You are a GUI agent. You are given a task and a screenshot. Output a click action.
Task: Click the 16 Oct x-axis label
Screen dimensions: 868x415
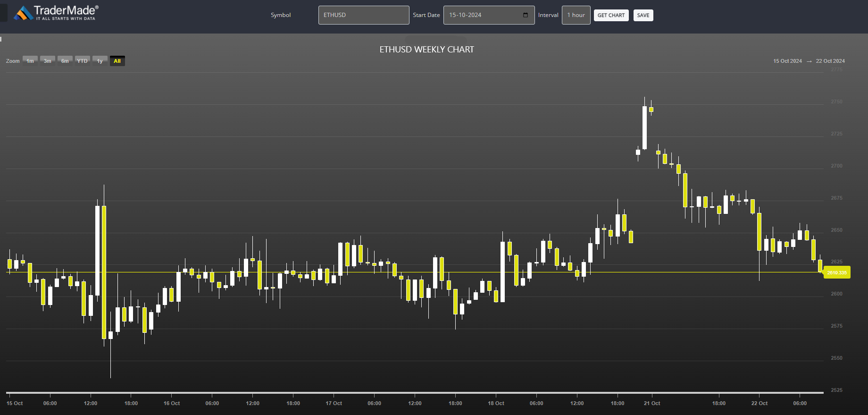[x=172, y=403]
